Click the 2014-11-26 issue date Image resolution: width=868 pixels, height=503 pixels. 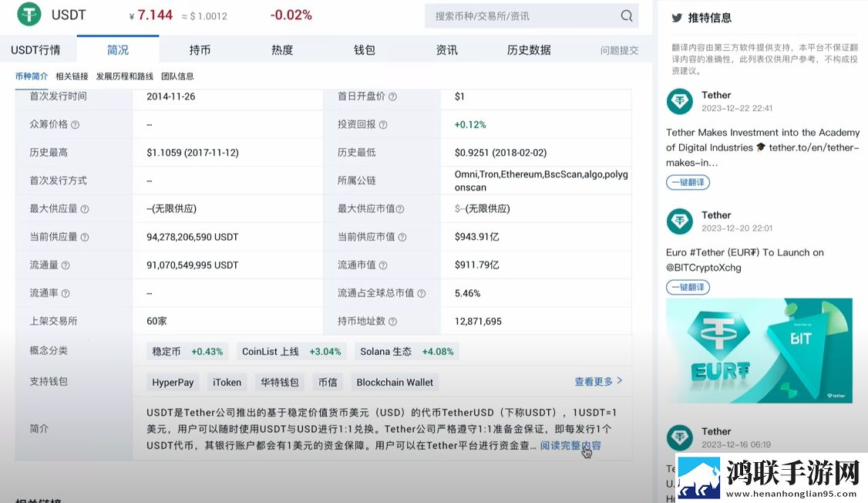click(170, 96)
